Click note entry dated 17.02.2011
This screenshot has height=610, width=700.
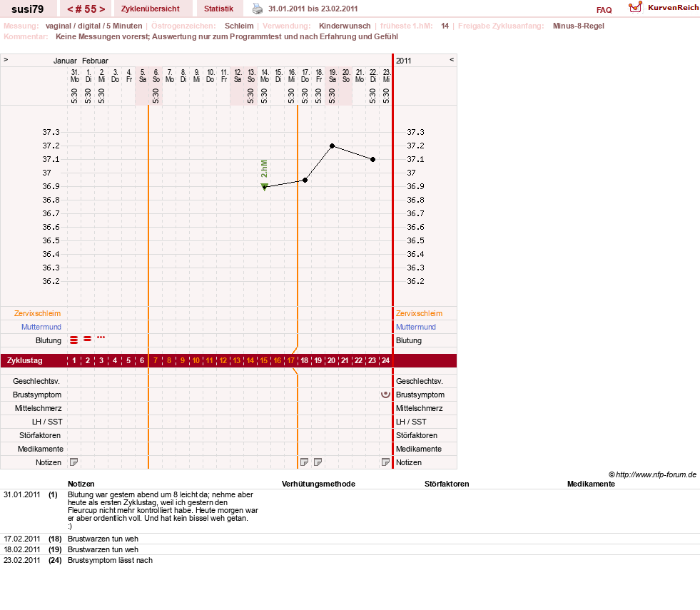point(350,539)
